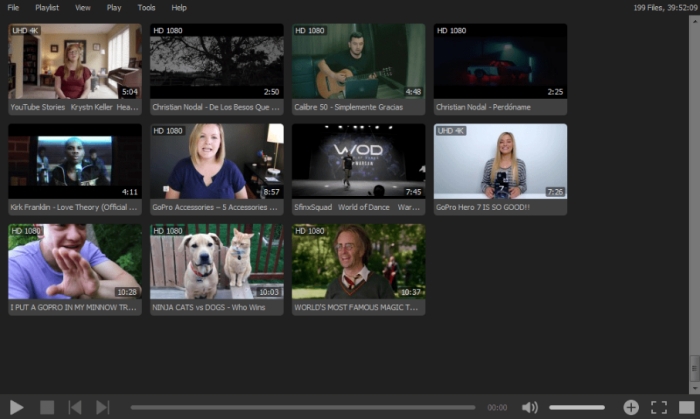This screenshot has height=419, width=700.
Task: Click the Stop playback button
Action: 47,407
